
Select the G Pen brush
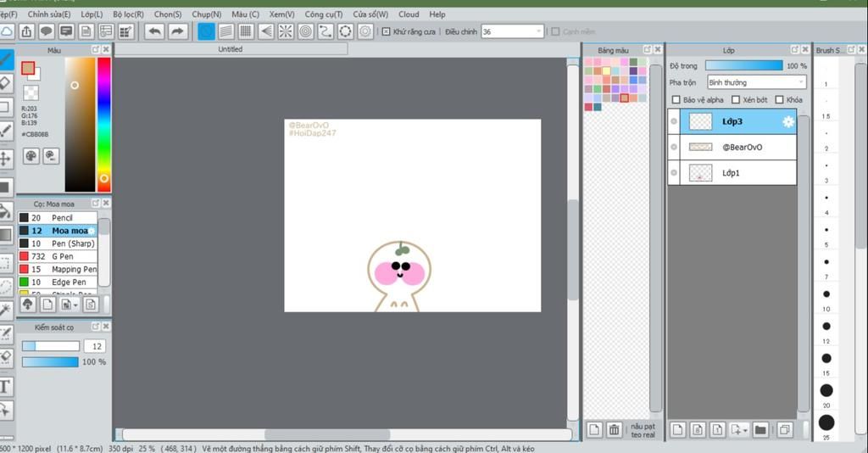click(58, 256)
